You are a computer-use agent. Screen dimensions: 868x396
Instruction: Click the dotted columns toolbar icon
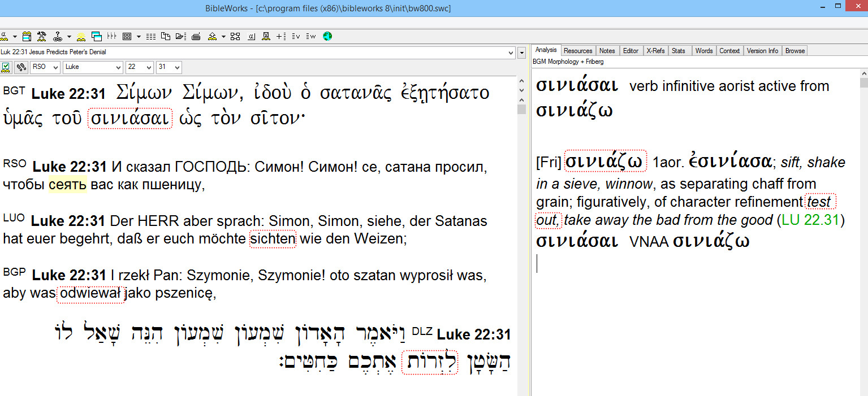click(x=151, y=36)
